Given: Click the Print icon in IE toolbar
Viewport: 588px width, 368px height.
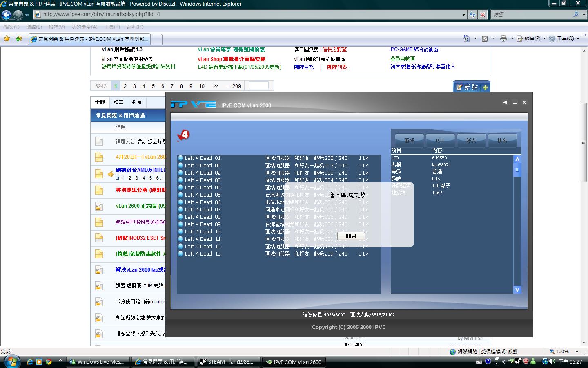Looking at the screenshot, I should tap(503, 38).
